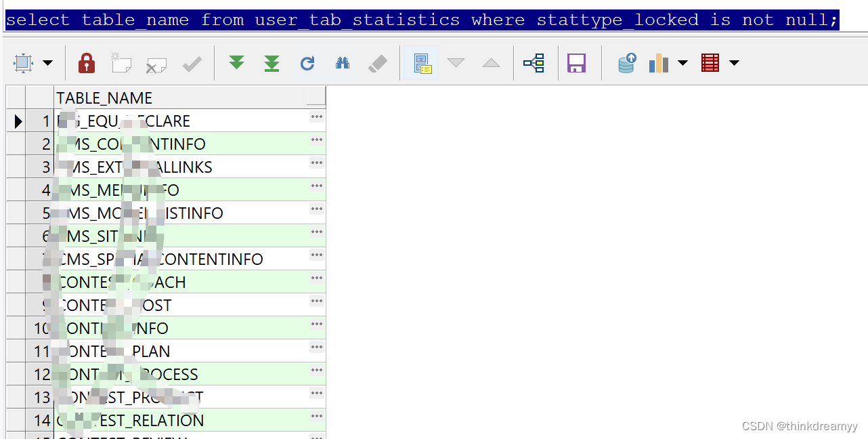Click the insert record icon
868x439 pixels.
point(121,63)
